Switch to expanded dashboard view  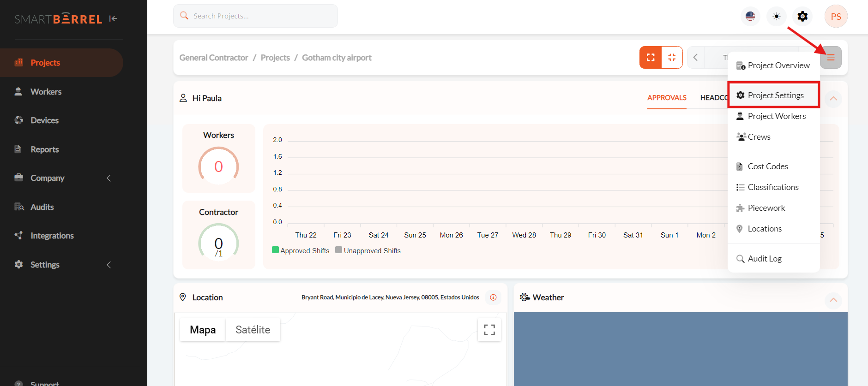(x=651, y=58)
